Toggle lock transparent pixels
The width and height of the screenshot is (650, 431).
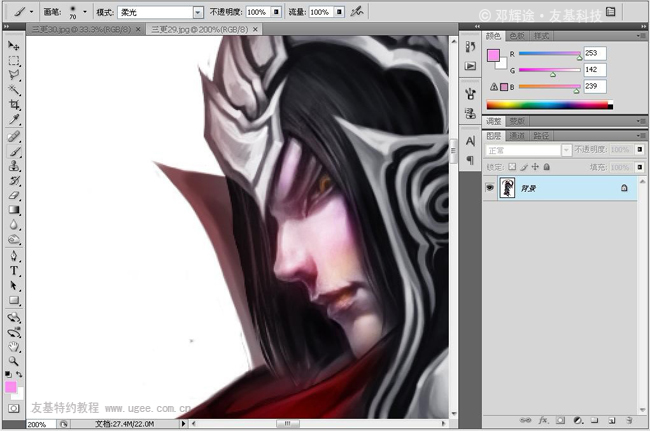[512, 167]
